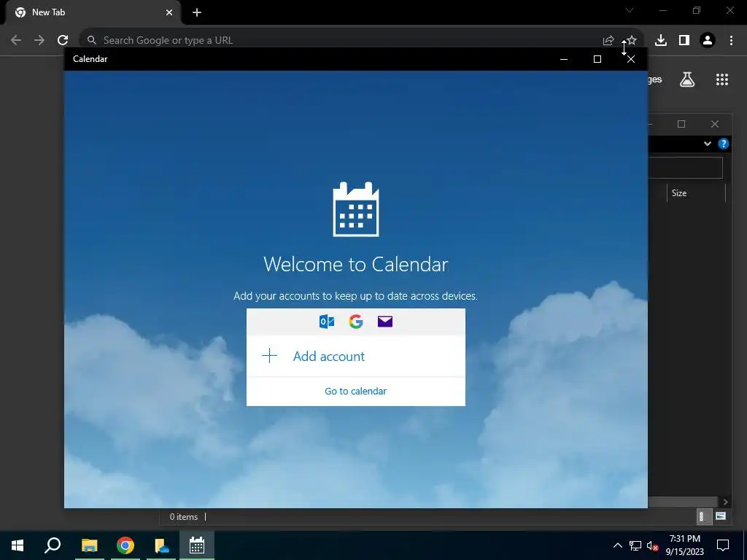Click the Outlook account icon
Image resolution: width=747 pixels, height=560 pixels.
(327, 322)
